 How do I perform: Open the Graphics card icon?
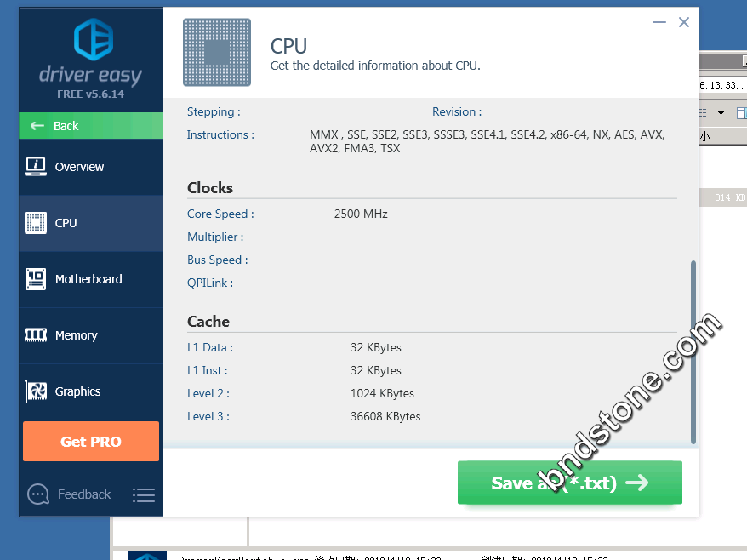pos(36,391)
